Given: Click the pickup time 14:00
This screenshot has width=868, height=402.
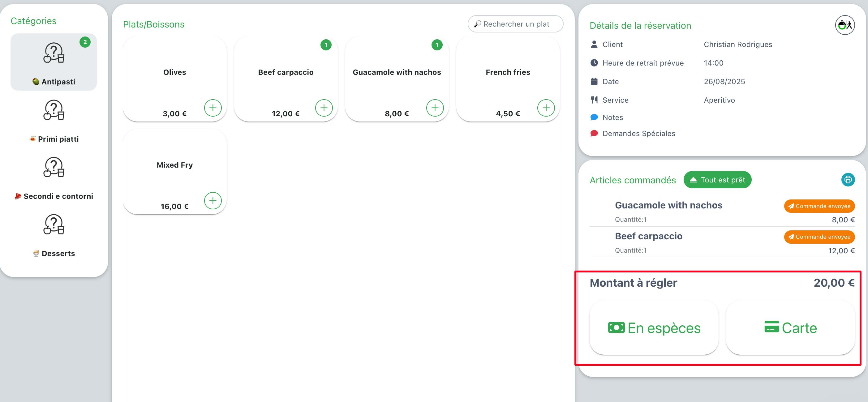Looking at the screenshot, I should point(713,63).
